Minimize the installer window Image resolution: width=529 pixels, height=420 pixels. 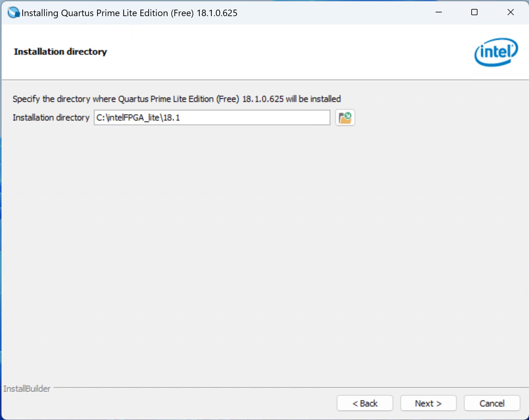[439, 12]
